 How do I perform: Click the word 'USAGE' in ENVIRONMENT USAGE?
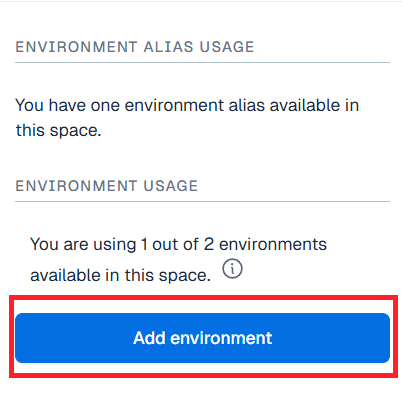[171, 186]
